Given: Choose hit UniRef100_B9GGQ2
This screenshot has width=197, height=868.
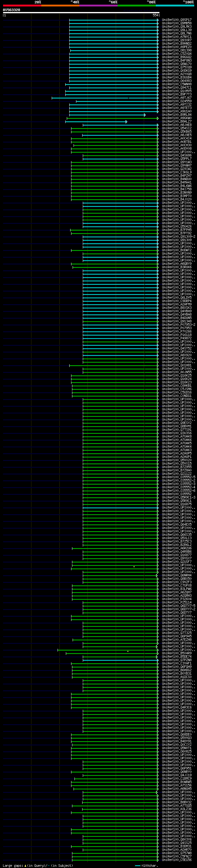Looking at the screenshot, I should click(x=177, y=57).
